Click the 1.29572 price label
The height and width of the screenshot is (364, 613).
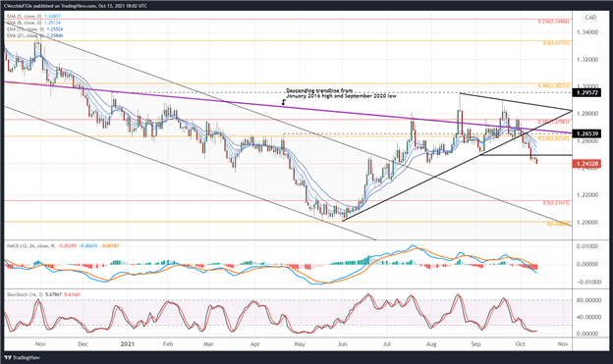[586, 93]
